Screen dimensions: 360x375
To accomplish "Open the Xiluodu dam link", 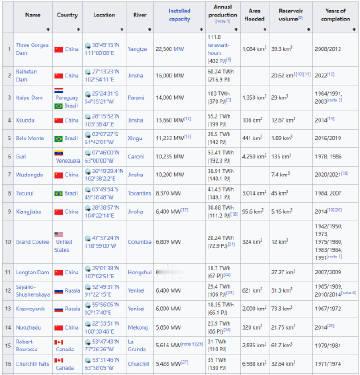I will coord(25,120).
